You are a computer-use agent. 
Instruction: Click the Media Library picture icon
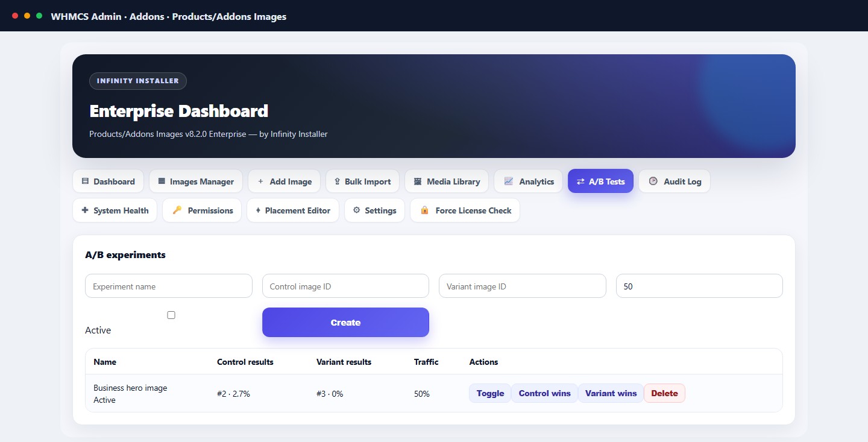tap(418, 181)
